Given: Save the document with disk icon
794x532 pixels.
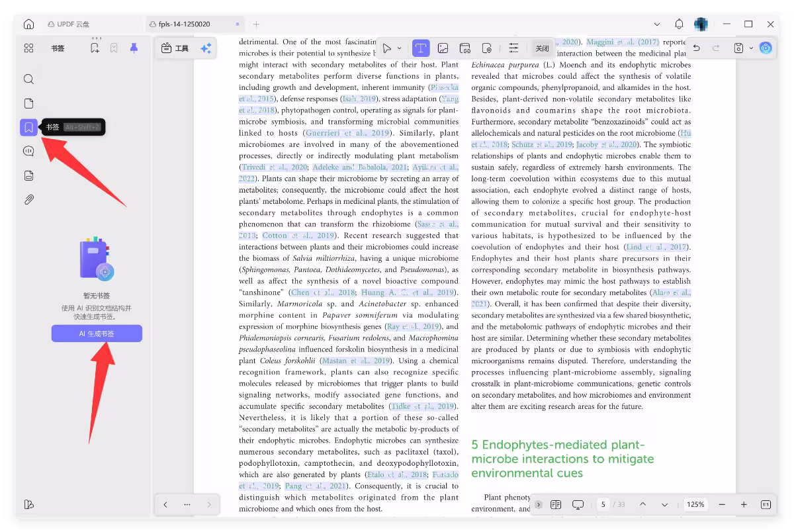Looking at the screenshot, I should coord(739,48).
